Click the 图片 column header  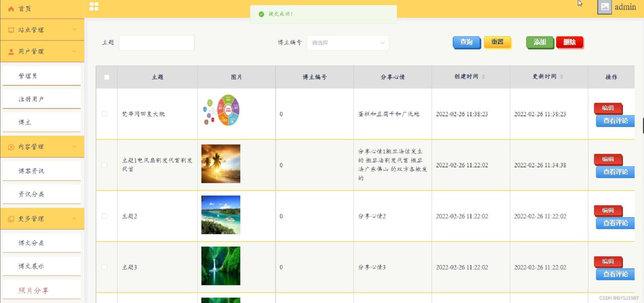click(x=237, y=77)
